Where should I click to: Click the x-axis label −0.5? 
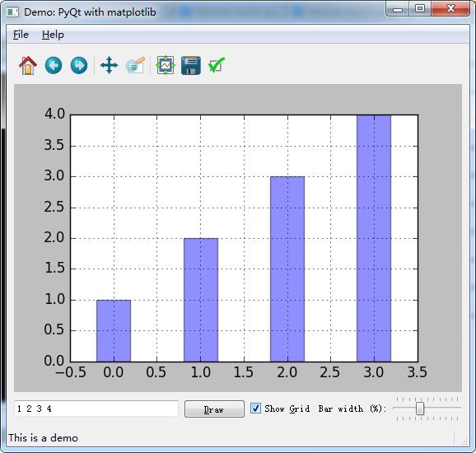(x=71, y=372)
